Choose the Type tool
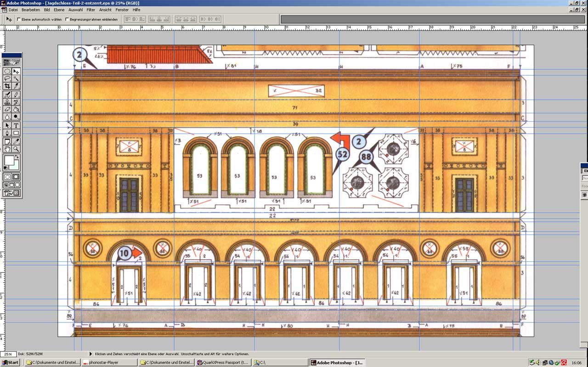The height and width of the screenshot is (367, 588). pos(16,125)
